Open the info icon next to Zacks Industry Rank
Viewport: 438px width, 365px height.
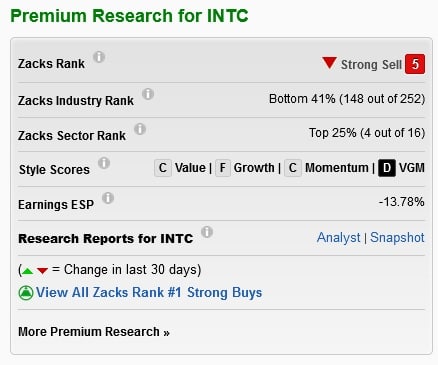click(x=148, y=94)
